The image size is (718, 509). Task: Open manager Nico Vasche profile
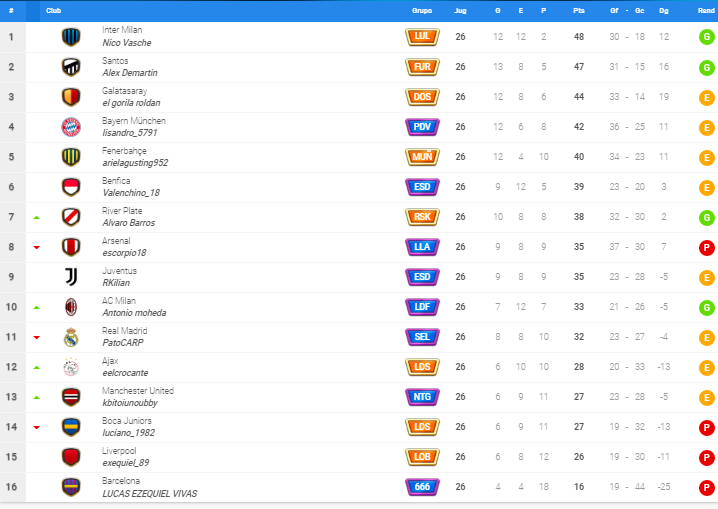(x=127, y=43)
